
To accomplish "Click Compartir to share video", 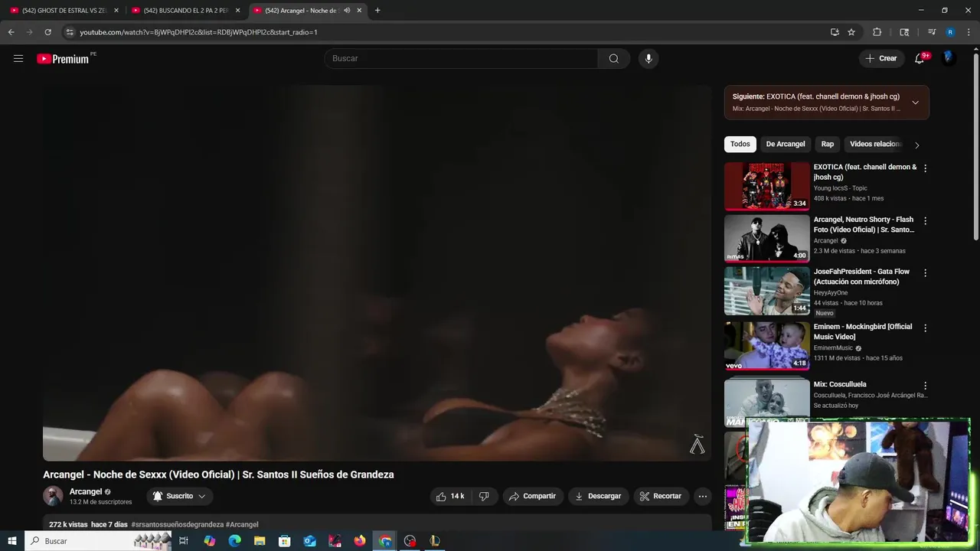I will pyautogui.click(x=533, y=496).
